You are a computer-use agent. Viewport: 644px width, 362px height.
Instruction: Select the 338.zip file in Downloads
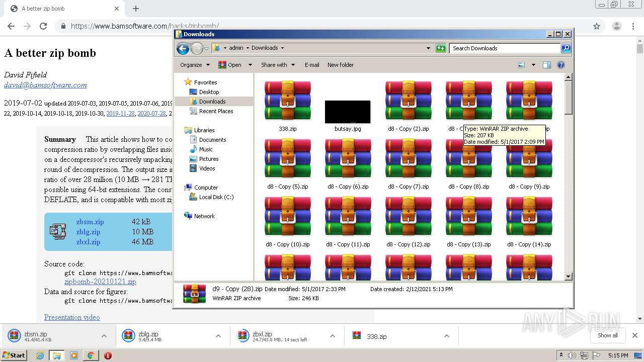point(288,107)
